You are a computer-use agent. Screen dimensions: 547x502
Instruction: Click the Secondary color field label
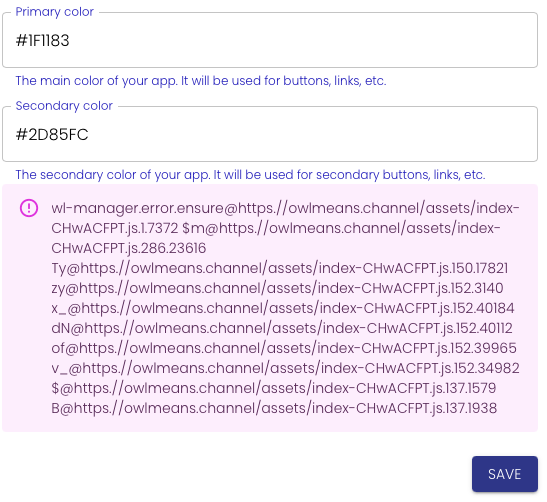64,106
